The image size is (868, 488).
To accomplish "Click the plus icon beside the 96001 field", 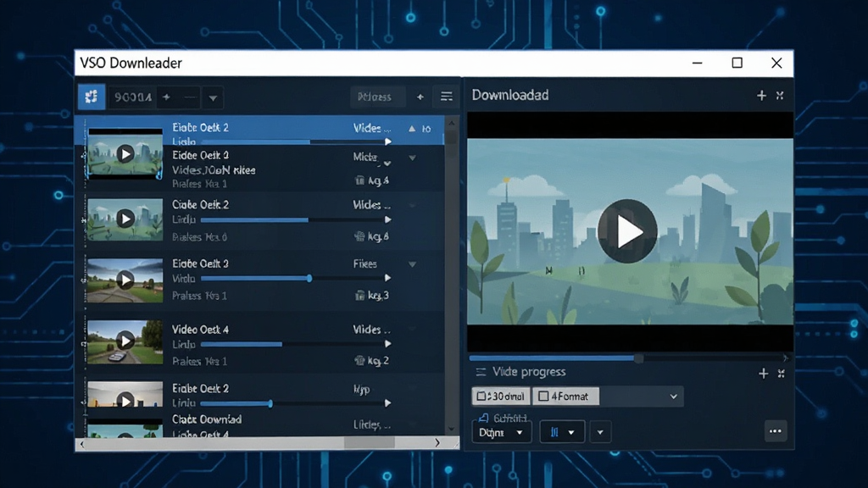I will pos(166,97).
